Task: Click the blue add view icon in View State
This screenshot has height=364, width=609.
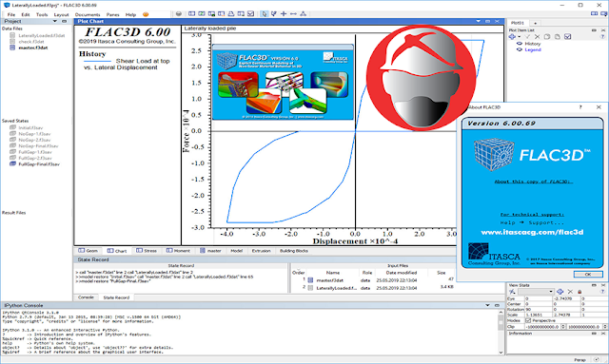Action: click(x=560, y=292)
